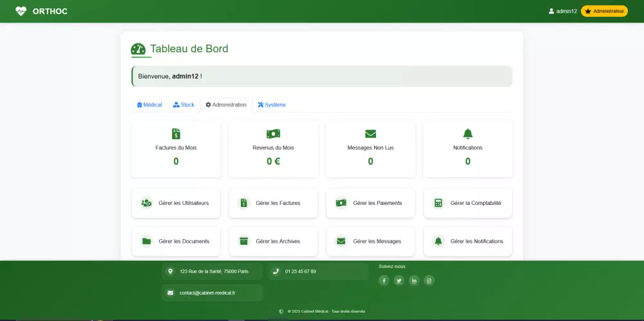Click the users-cog icon in Gérer les Utilisateurs
This screenshot has width=644, height=321.
pyautogui.click(x=147, y=203)
